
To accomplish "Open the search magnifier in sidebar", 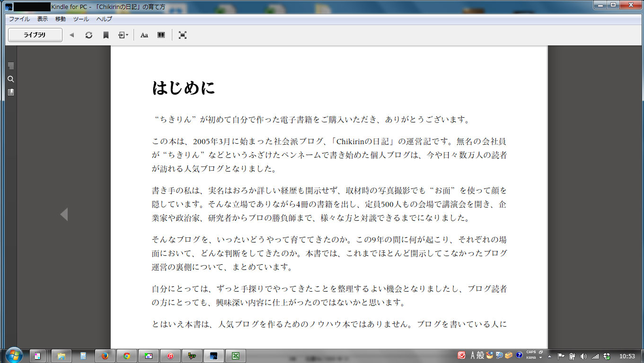I will coord(11,79).
